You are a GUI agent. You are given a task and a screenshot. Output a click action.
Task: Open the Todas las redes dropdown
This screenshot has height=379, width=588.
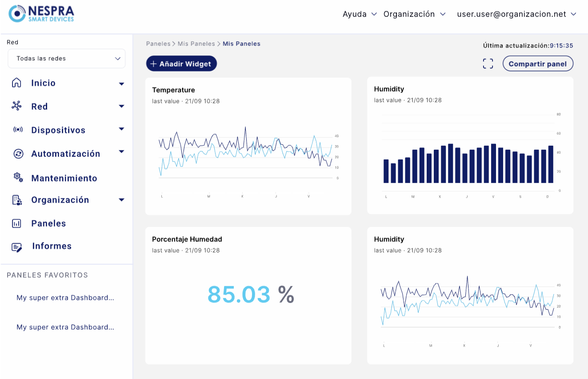[x=67, y=59]
